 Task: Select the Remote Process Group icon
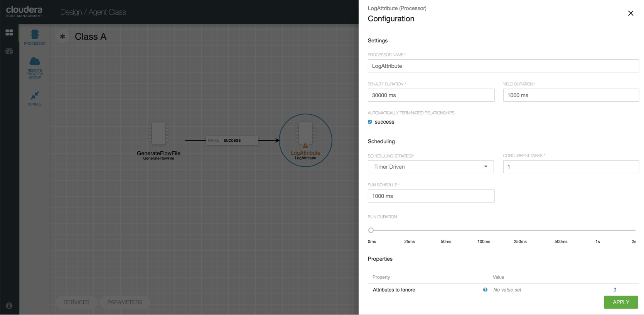coord(35,67)
